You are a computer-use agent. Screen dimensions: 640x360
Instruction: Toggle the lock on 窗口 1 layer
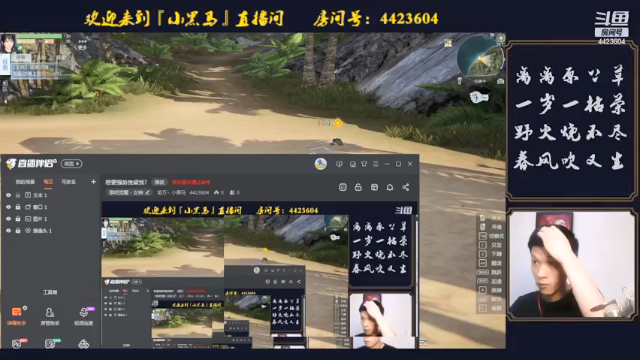[18, 207]
